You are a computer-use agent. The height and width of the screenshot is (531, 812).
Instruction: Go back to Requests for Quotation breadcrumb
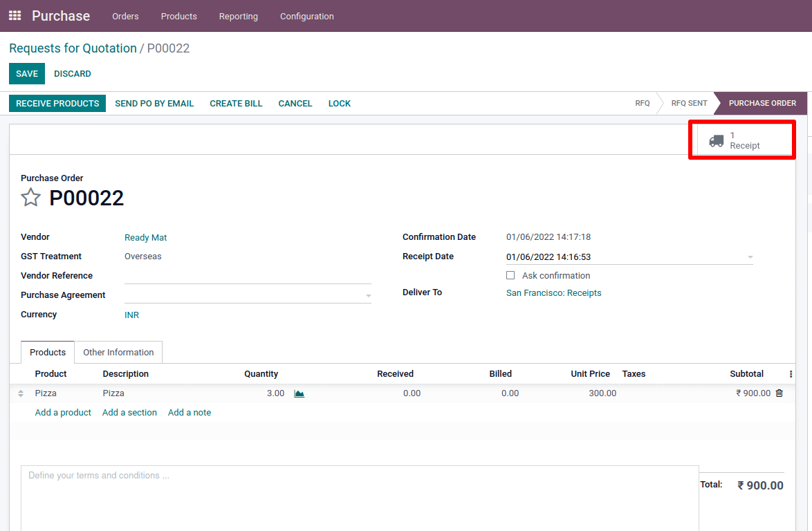pos(73,48)
